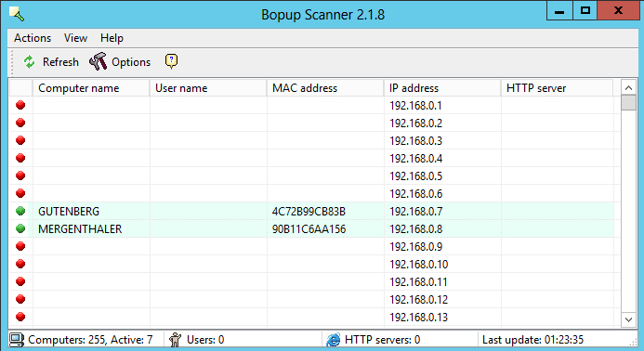
Task: Click green status dot for GUTENBERG
Action: pyautogui.click(x=20, y=211)
